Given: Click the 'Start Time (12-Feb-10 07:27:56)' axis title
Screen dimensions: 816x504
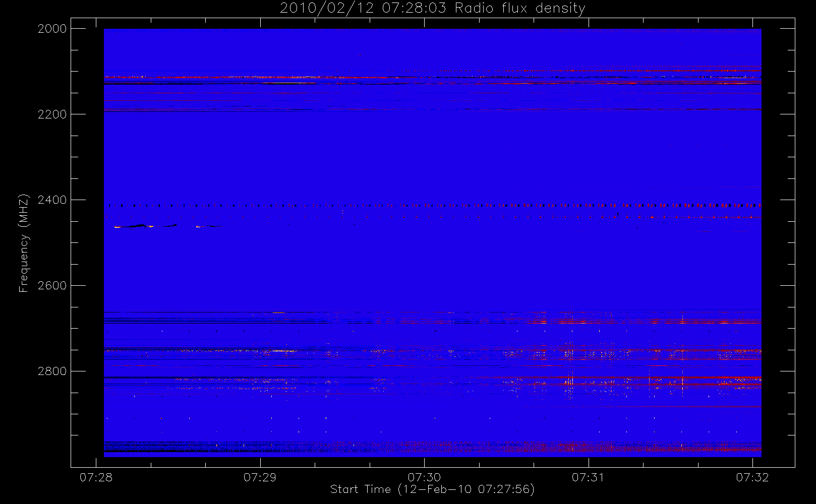Looking at the screenshot, I should point(432,489).
